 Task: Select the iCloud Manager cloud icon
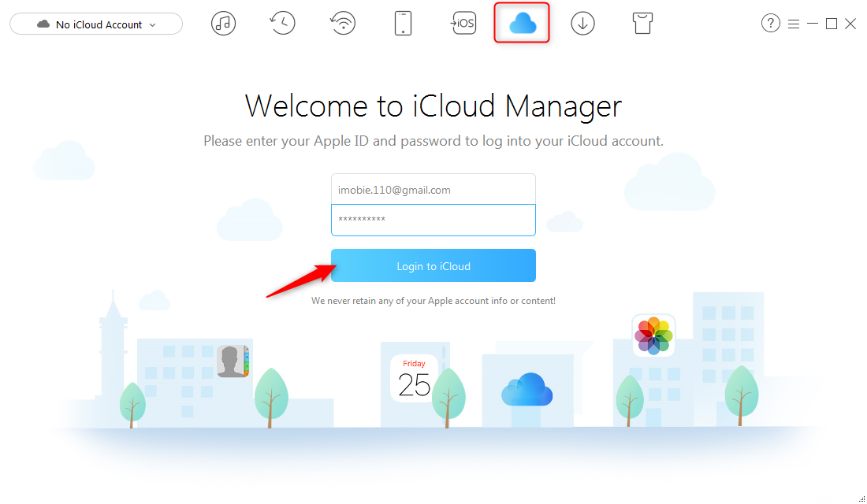(x=522, y=23)
